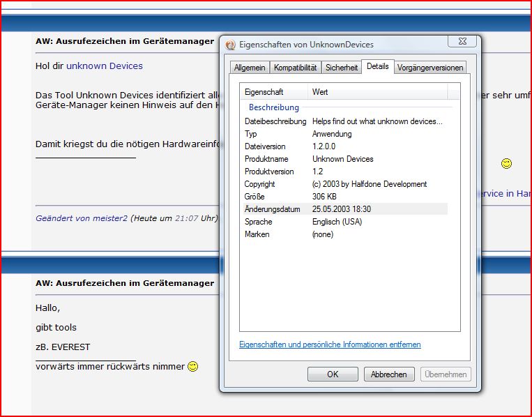The height and width of the screenshot is (417, 532).
Task: Select the Größe property row
Action: (344, 197)
